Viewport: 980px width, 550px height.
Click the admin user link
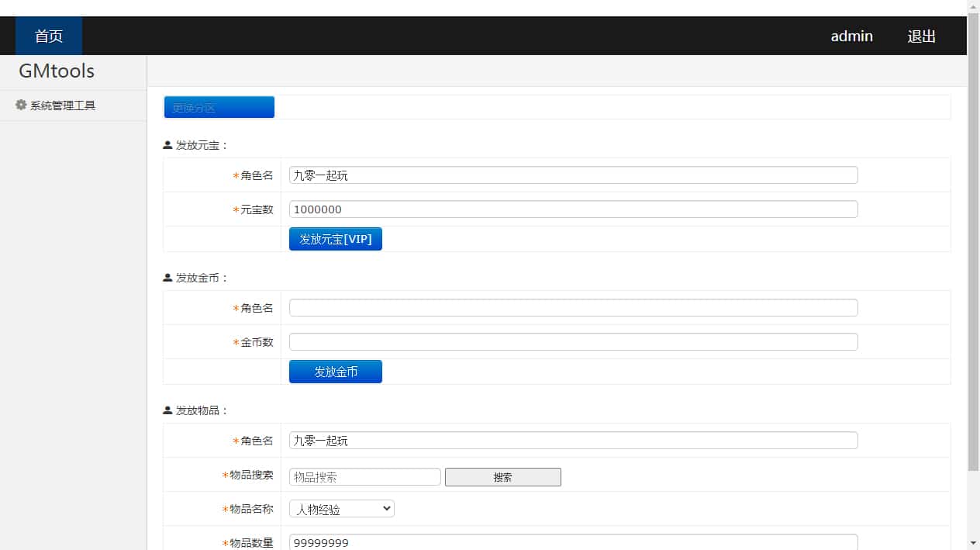851,36
